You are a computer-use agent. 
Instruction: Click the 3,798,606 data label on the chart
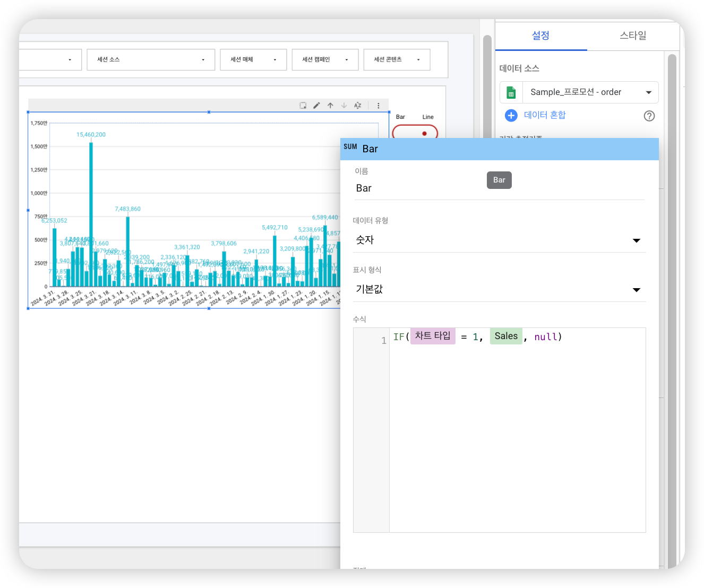[x=224, y=244]
